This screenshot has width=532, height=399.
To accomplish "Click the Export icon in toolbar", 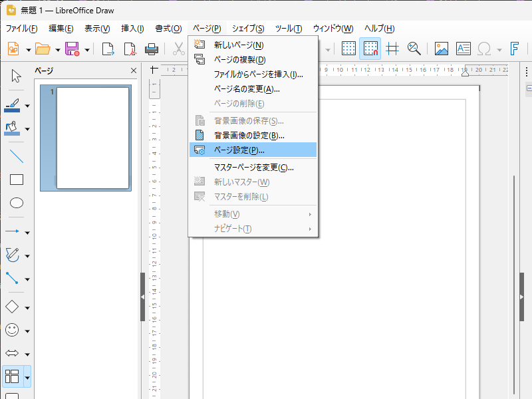I will click(108, 49).
